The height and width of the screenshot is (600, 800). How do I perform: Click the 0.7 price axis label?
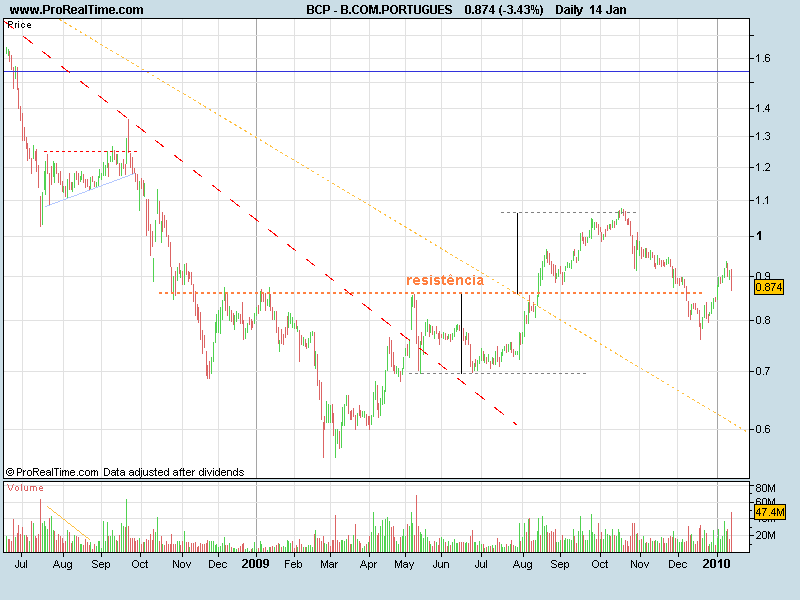pos(763,371)
